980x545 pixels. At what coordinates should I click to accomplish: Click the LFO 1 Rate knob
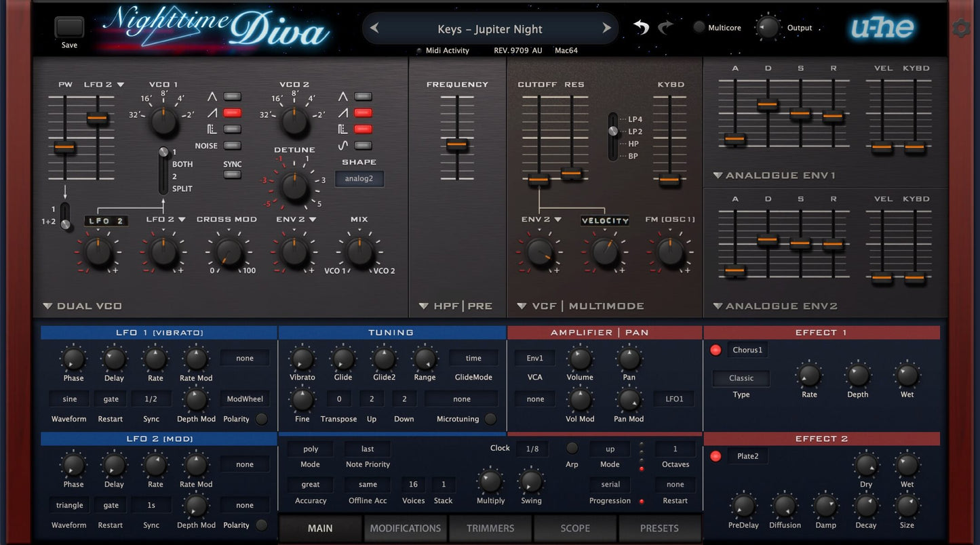coord(155,359)
